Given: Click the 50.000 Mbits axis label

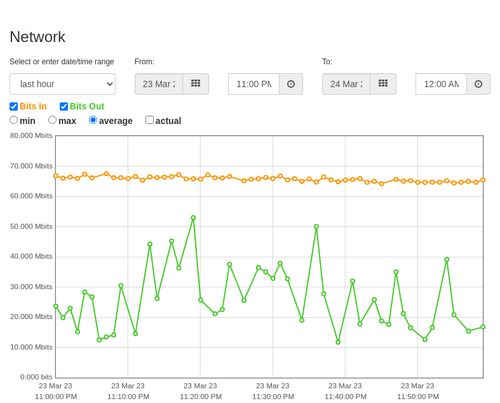Looking at the screenshot, I should (31, 226).
